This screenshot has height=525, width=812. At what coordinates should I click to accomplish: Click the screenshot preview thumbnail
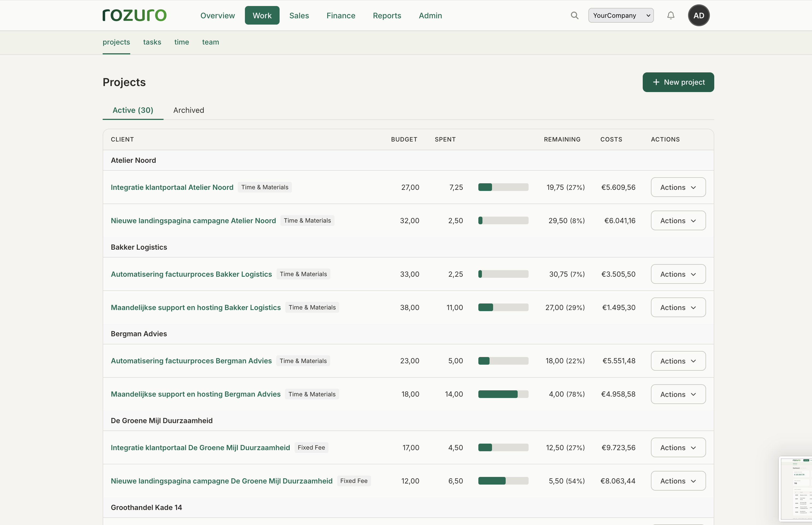coord(795,488)
